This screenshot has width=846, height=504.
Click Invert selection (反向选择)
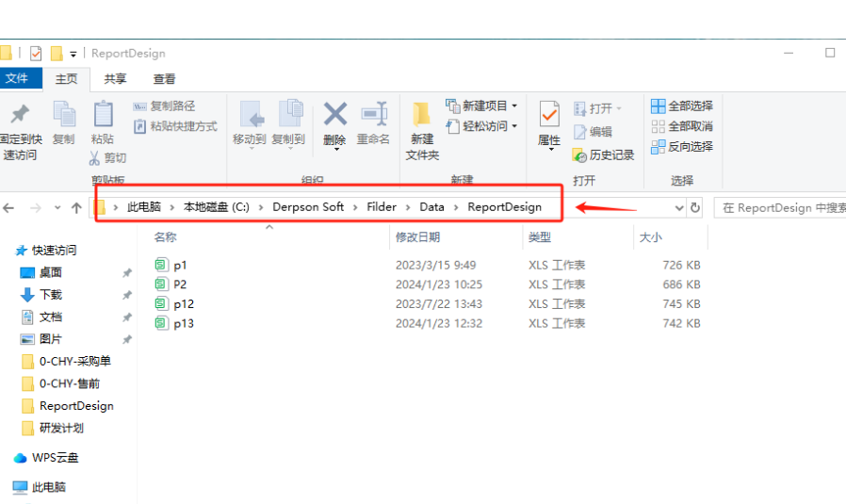tap(682, 147)
